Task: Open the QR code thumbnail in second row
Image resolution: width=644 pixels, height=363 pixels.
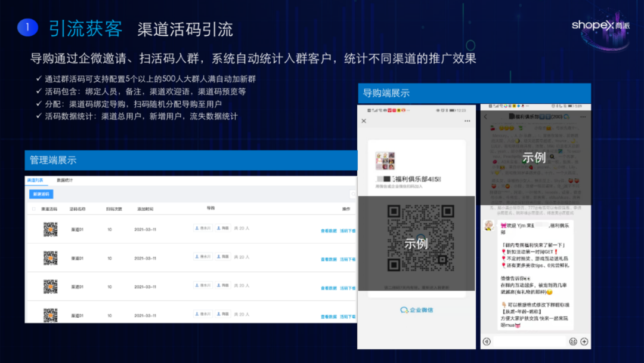Action: coord(51,258)
